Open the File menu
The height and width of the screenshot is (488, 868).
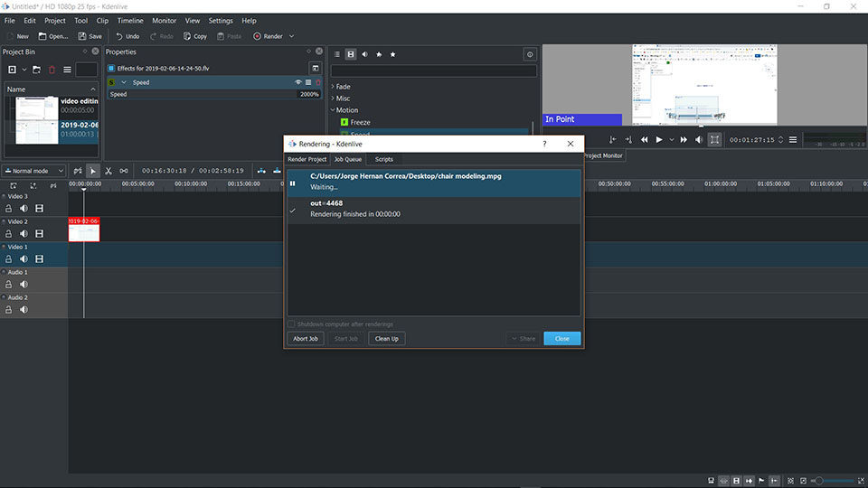tap(9, 21)
